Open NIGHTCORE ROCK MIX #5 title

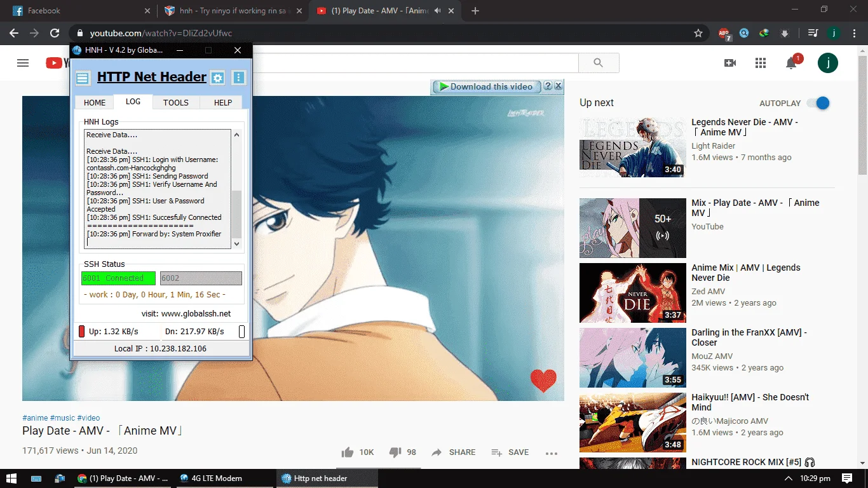pyautogui.click(x=753, y=462)
